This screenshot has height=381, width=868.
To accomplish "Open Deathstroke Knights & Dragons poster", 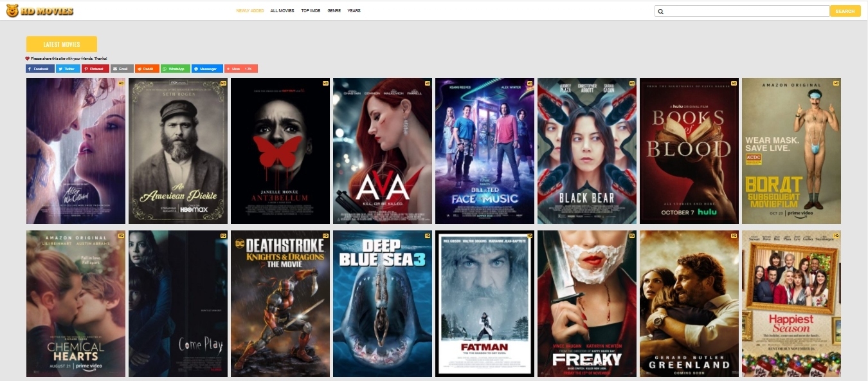I will [280, 304].
